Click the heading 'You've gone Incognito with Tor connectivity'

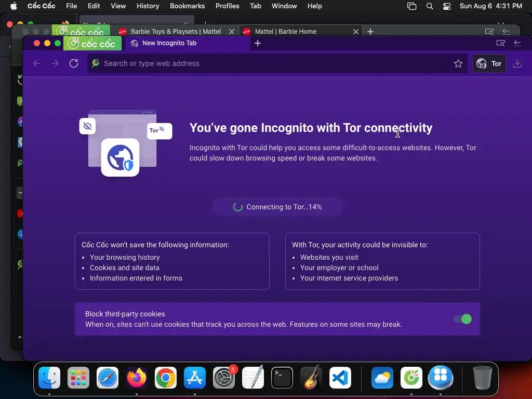(311, 128)
